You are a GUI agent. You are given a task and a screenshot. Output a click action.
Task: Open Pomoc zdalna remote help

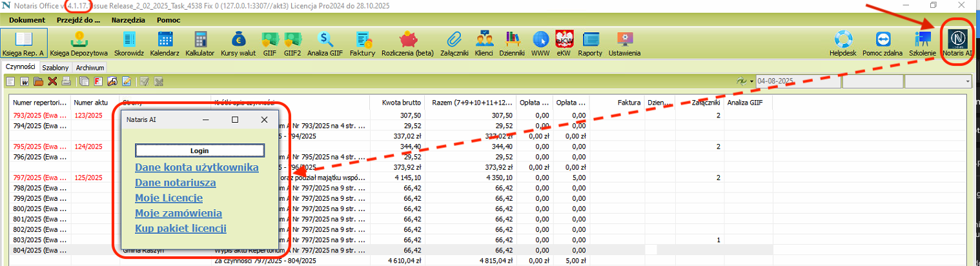pos(883,43)
